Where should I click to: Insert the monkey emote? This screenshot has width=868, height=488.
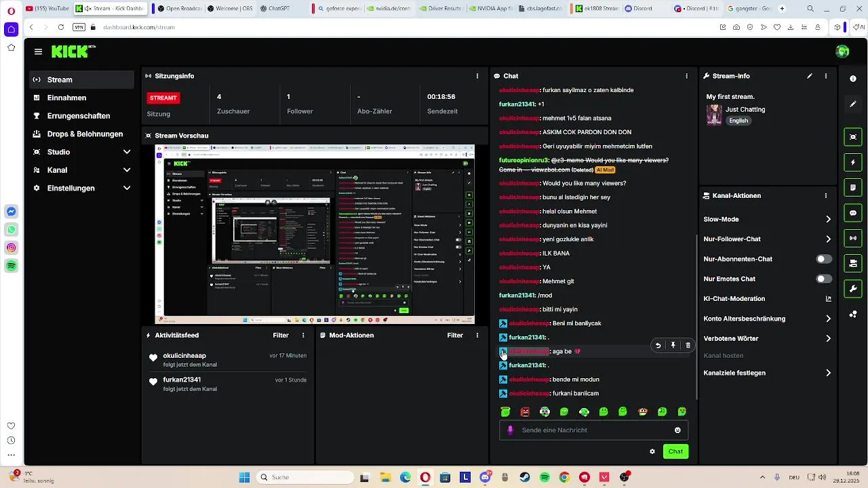pyautogui.click(x=643, y=411)
